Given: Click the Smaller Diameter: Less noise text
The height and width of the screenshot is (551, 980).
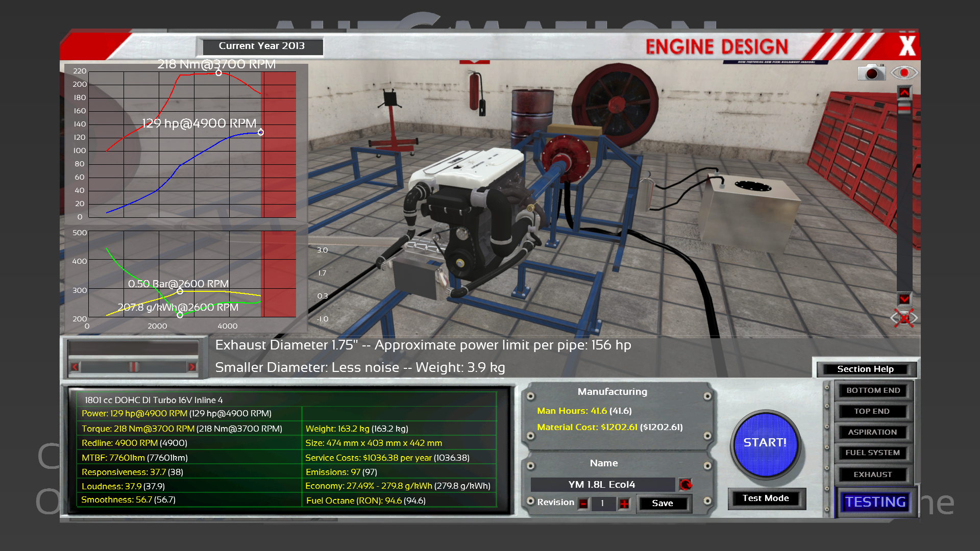Looking at the screenshot, I should tap(360, 367).
